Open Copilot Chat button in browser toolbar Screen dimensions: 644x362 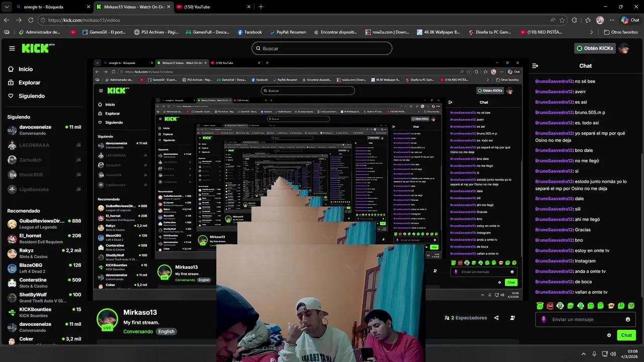[630, 20]
